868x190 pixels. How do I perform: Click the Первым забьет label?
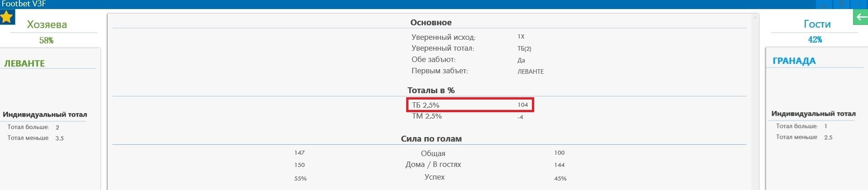coord(439,71)
